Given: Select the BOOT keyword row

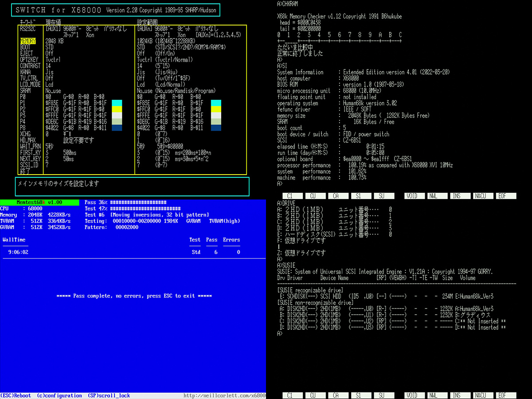Looking at the screenshot, I should pos(25,47).
